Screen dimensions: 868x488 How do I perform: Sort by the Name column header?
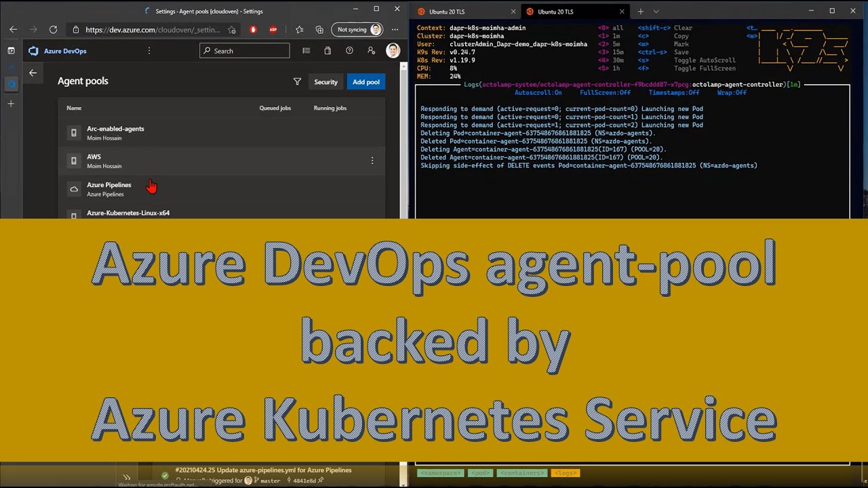pyautogui.click(x=74, y=108)
